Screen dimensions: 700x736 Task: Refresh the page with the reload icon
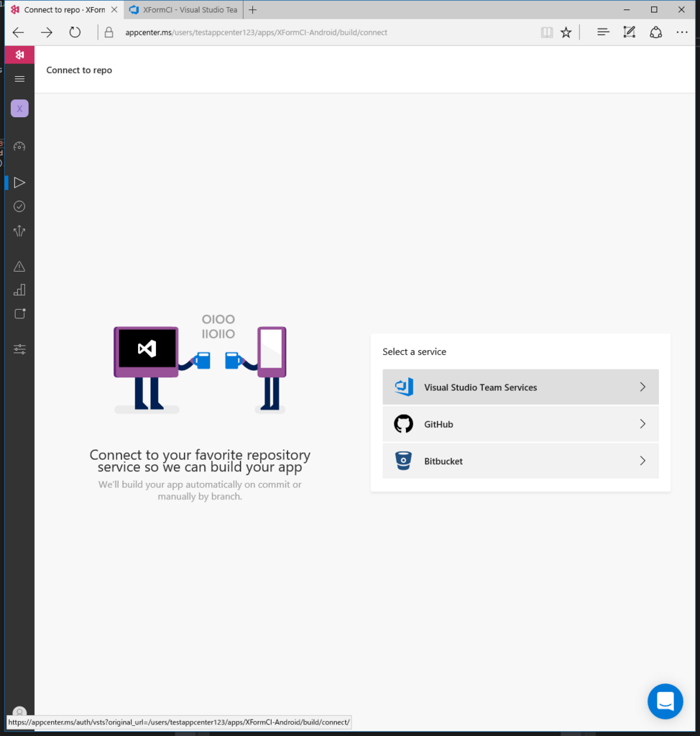click(75, 32)
